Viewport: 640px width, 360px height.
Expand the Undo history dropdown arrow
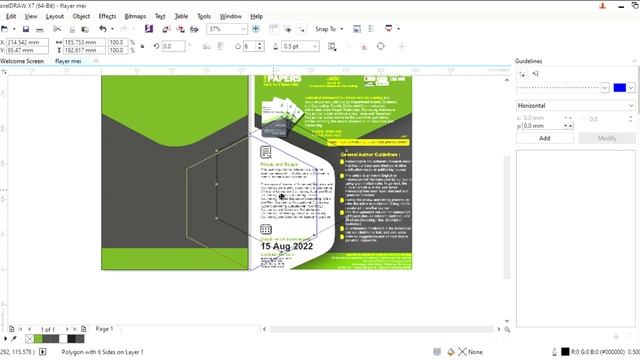[112, 29]
